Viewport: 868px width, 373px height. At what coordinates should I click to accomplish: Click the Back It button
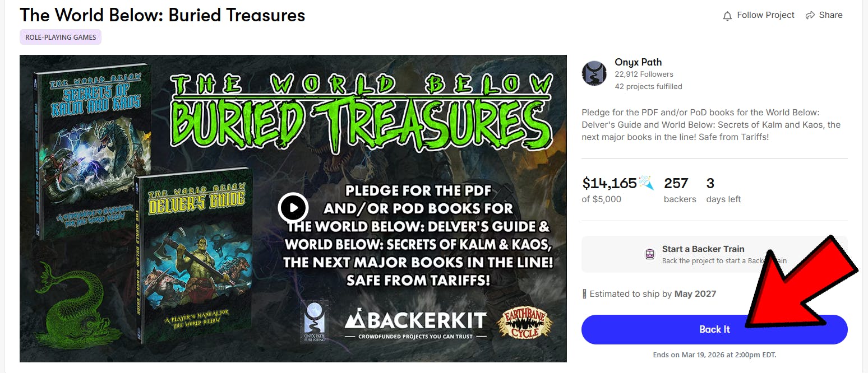714,329
